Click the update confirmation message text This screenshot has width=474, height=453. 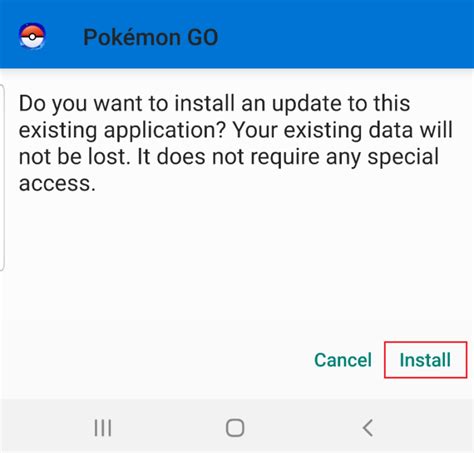pyautogui.click(x=235, y=143)
